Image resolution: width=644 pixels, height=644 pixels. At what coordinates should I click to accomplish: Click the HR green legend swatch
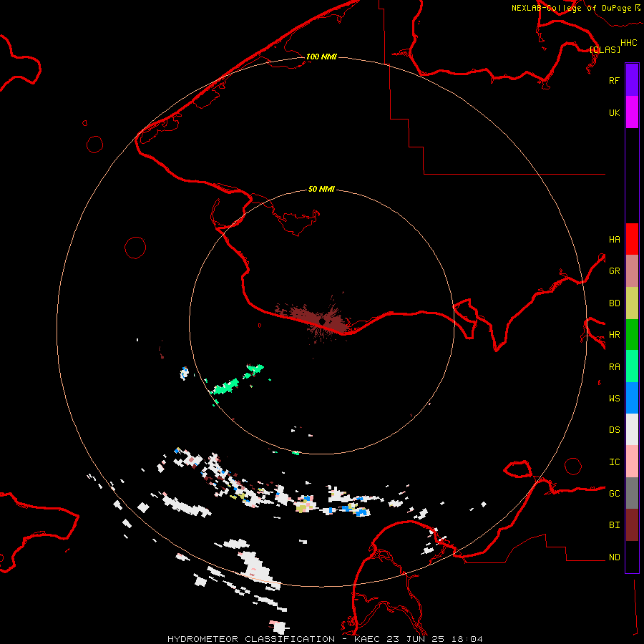pyautogui.click(x=632, y=334)
